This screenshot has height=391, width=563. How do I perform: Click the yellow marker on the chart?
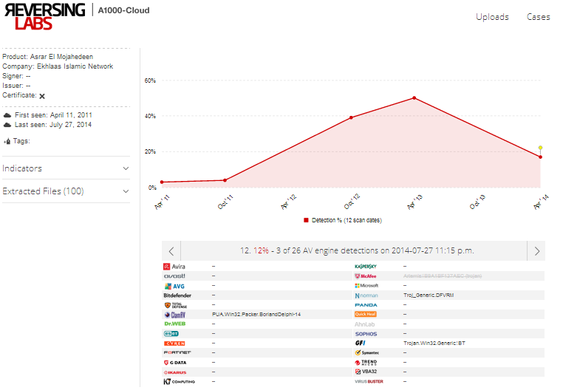click(540, 148)
